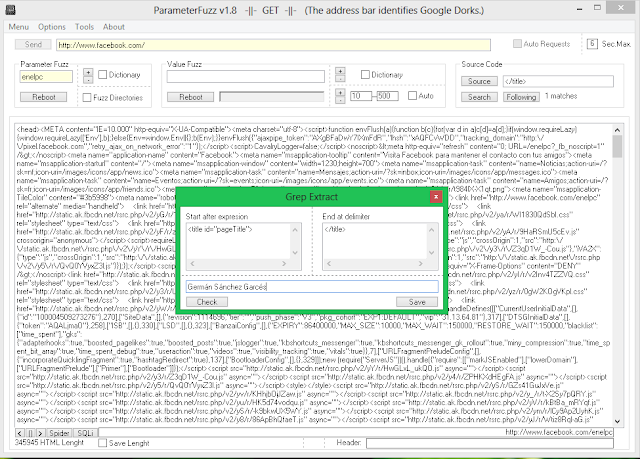
Task: Click the Parameter Fuzz 'enelpc' input field
Action: pyautogui.click(x=46, y=77)
